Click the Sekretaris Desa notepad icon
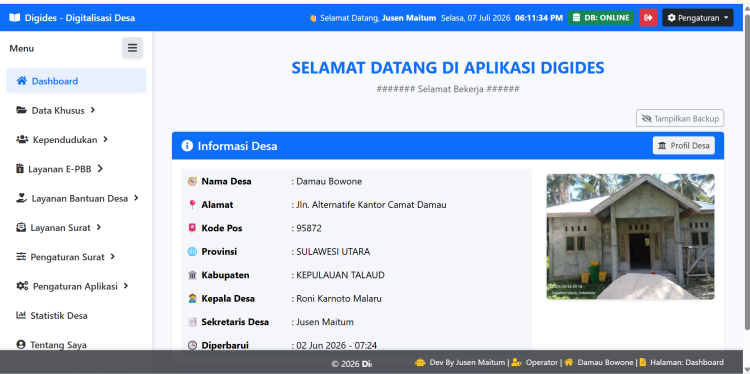750x374 pixels. pos(192,322)
